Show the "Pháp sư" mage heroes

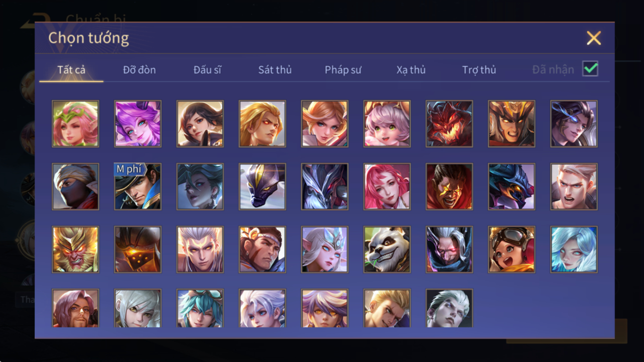342,70
